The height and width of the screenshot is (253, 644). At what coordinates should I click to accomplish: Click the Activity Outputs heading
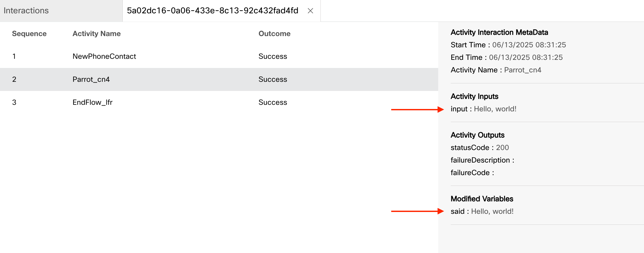point(477,135)
